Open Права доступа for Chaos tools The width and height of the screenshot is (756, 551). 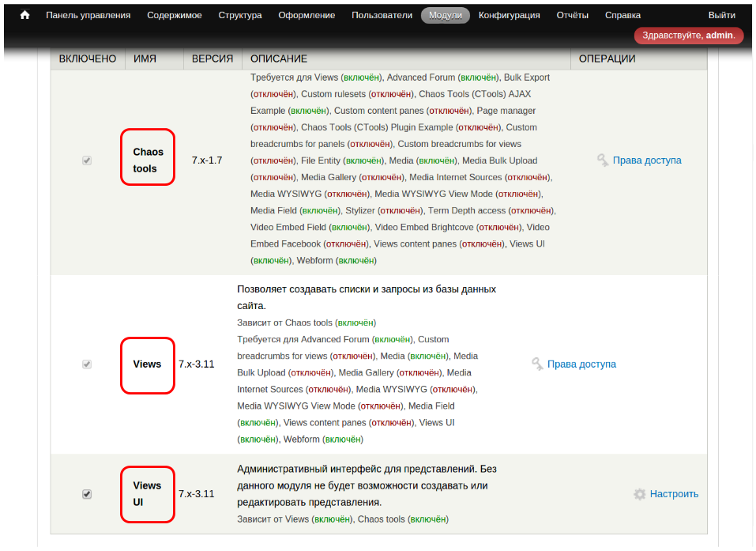tap(646, 160)
